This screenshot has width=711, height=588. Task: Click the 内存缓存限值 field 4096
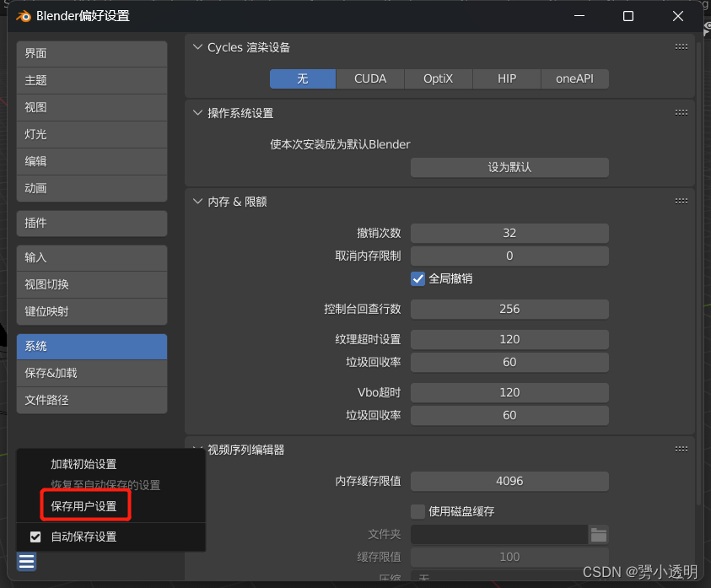[509, 481]
